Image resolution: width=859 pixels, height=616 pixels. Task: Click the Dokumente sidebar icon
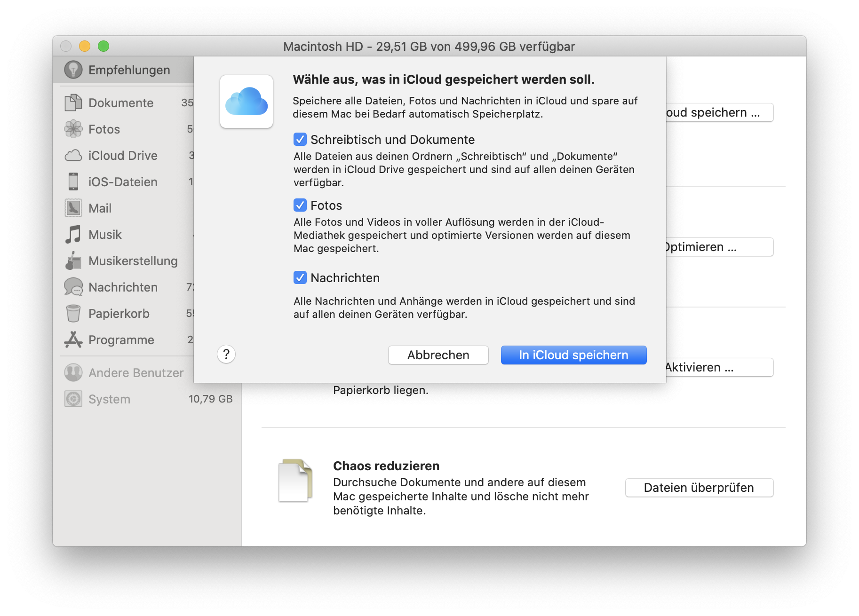(x=73, y=103)
